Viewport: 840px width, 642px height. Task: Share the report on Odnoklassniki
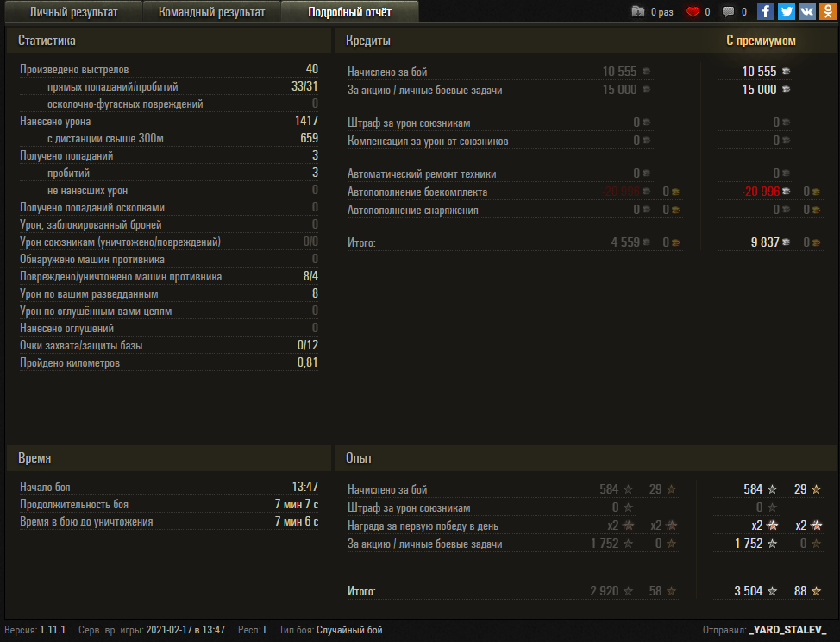(828, 11)
